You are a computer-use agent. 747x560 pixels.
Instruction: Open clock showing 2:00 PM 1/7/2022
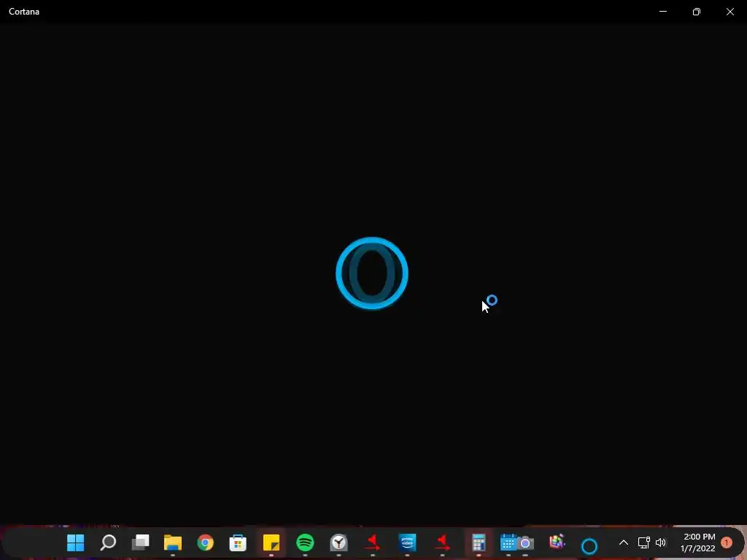pyautogui.click(x=698, y=542)
